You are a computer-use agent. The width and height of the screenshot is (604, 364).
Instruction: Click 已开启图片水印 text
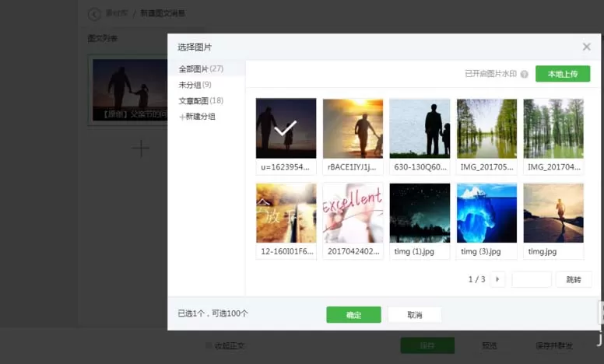click(490, 74)
